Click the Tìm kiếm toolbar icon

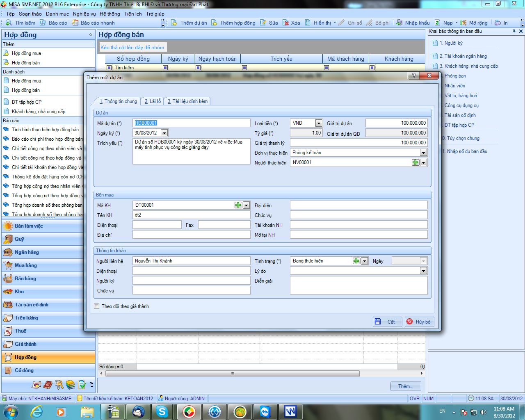coord(21,23)
